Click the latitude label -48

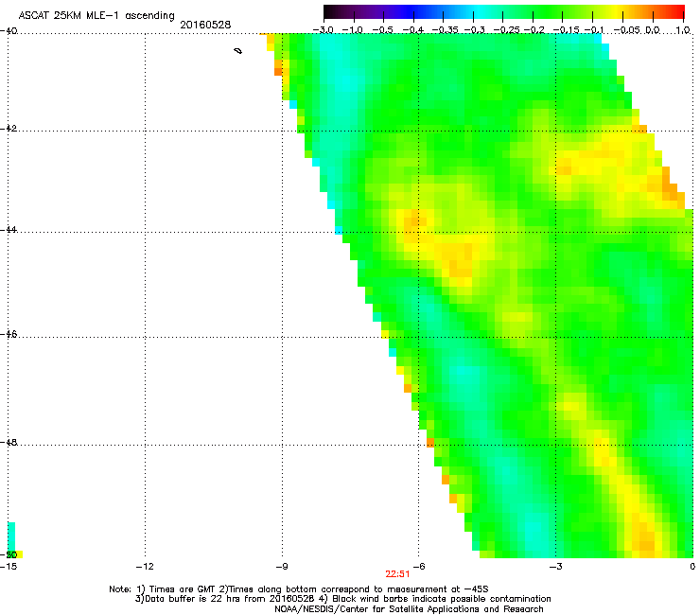click(x=9, y=443)
